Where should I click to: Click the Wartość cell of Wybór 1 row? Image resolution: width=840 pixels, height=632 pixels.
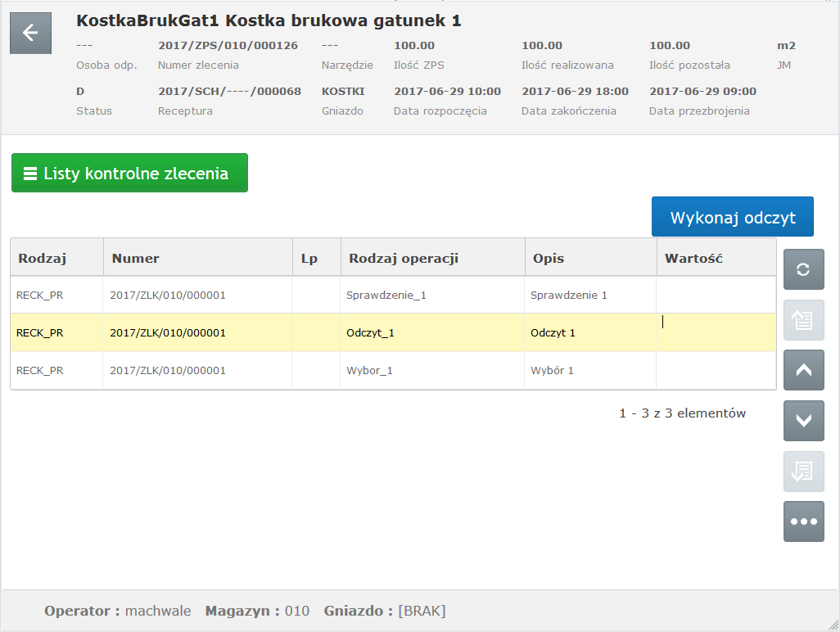tap(716, 371)
